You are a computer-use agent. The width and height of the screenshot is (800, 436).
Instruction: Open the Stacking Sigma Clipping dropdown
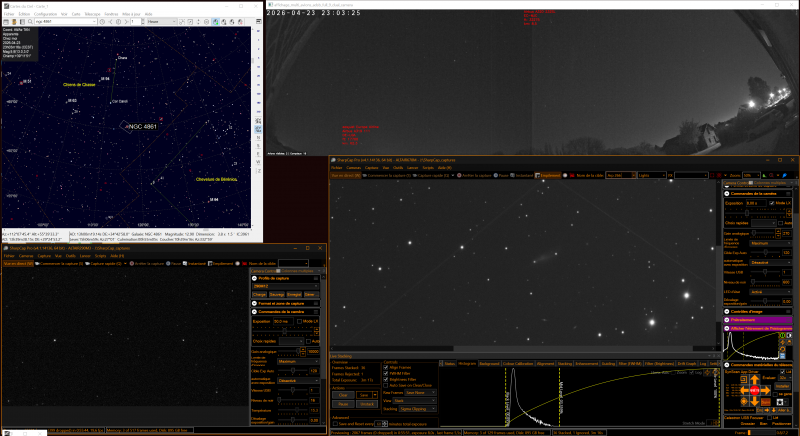click(418, 408)
